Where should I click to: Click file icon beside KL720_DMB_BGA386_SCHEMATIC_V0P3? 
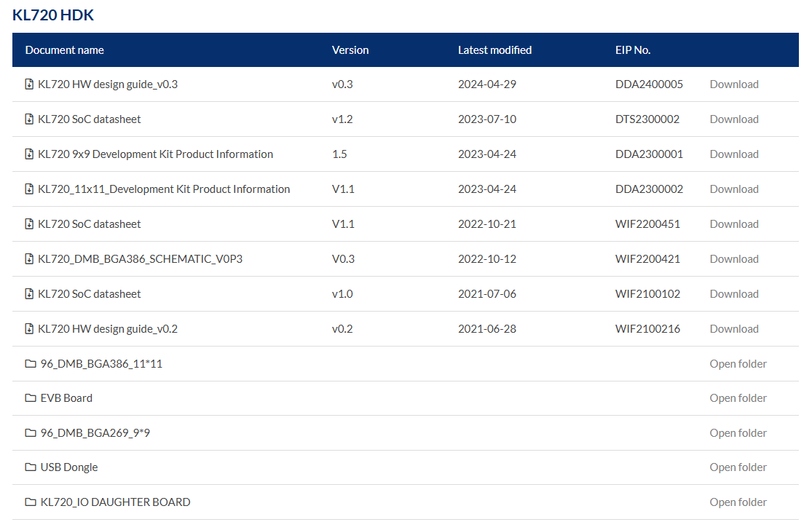tap(30, 259)
